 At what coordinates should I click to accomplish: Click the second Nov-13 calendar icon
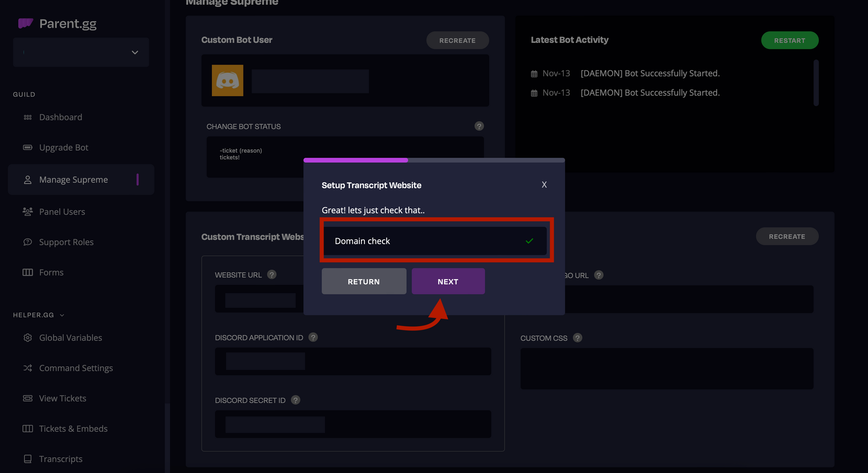[x=534, y=93]
